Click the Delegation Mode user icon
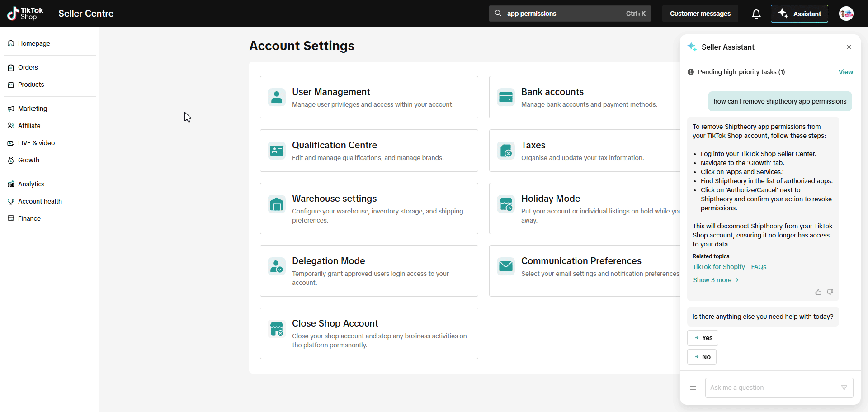Image resolution: width=868 pixels, height=412 pixels. (x=277, y=266)
